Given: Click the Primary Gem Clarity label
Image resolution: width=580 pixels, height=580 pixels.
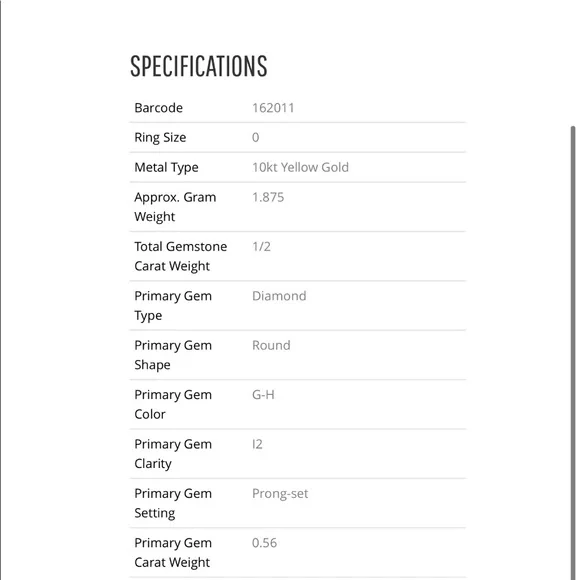Looking at the screenshot, I should [173, 453].
